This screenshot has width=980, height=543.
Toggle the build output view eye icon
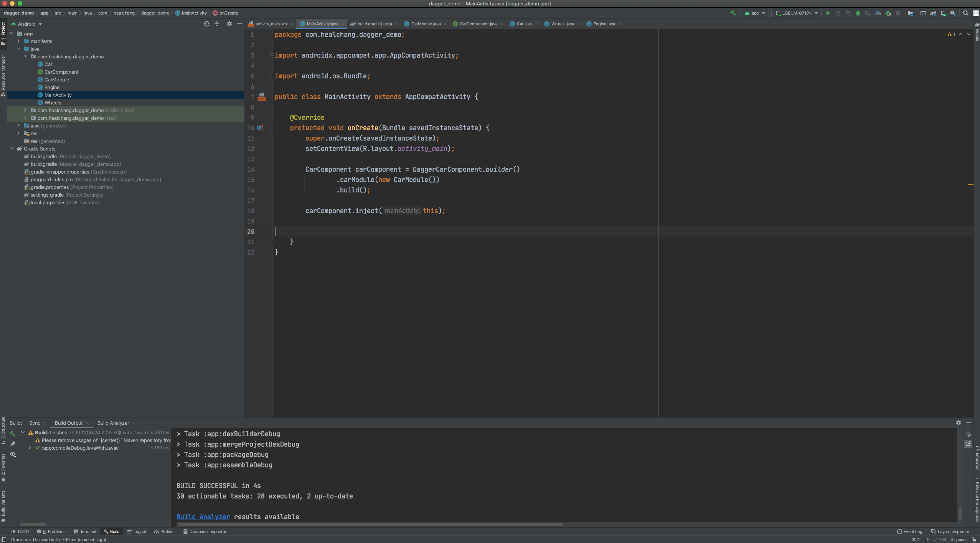click(13, 454)
